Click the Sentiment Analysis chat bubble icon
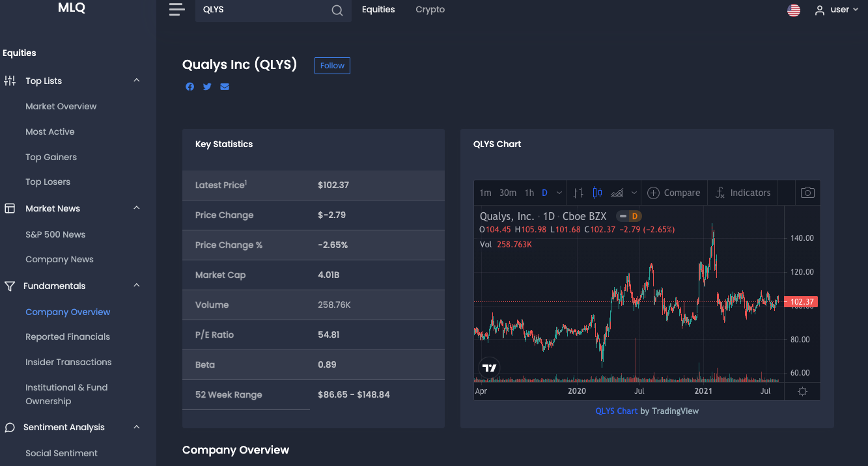Viewport: 868px width, 466px height. coord(10,428)
